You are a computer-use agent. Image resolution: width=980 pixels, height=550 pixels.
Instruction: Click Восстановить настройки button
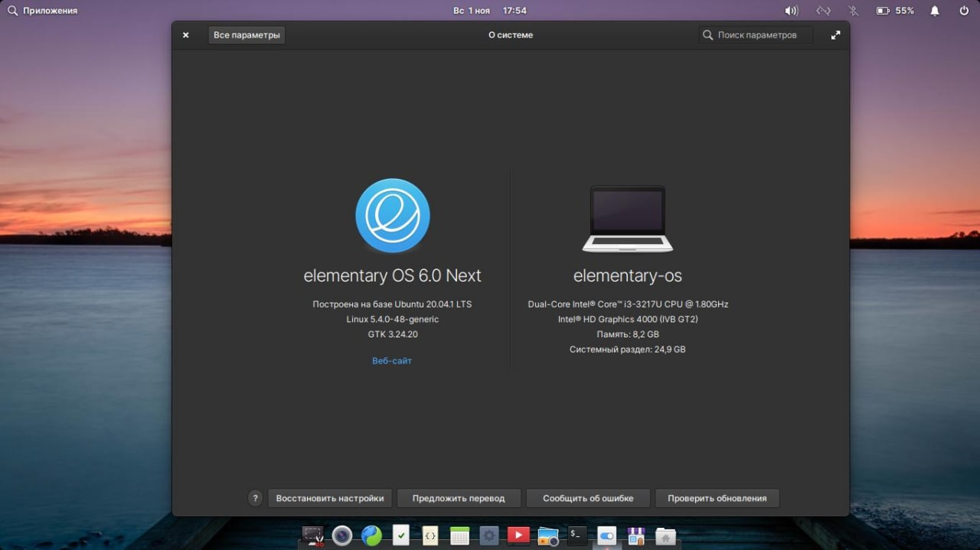point(330,498)
